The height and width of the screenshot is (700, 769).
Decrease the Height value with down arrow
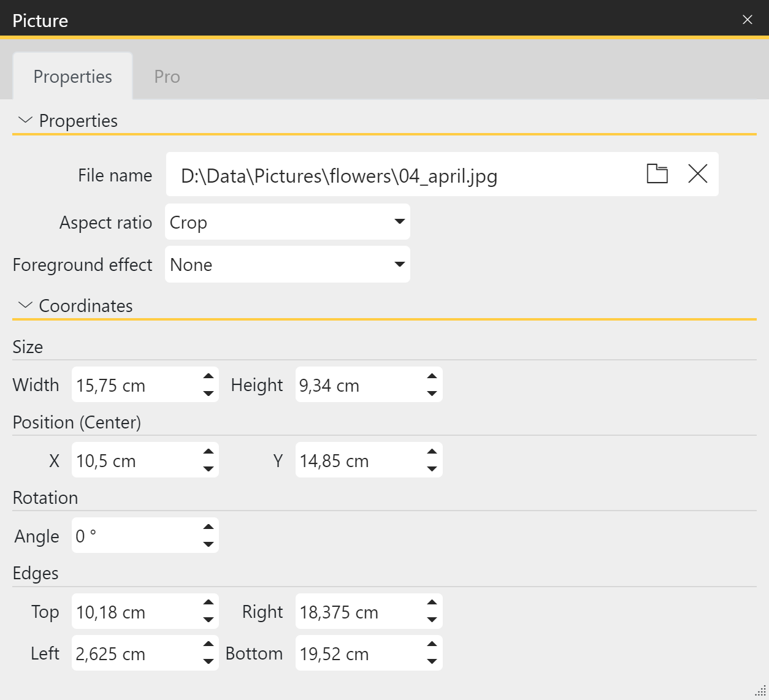(432, 394)
